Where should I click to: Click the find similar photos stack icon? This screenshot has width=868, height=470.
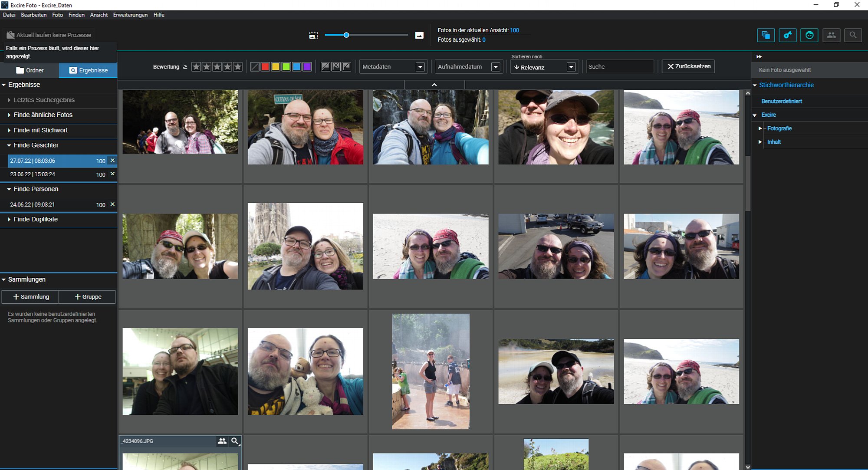[x=766, y=35]
